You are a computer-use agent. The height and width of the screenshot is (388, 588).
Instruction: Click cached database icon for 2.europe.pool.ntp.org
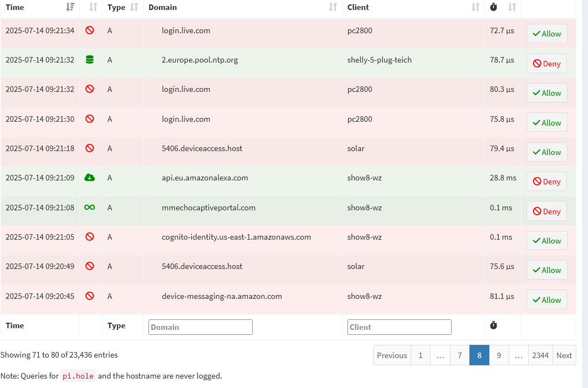[90, 60]
